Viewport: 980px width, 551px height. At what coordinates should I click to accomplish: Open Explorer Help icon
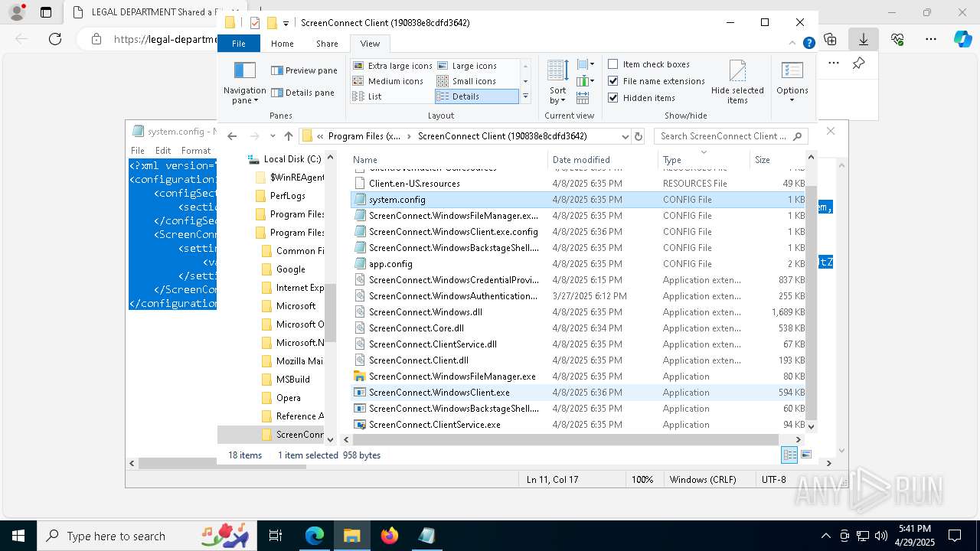point(808,44)
